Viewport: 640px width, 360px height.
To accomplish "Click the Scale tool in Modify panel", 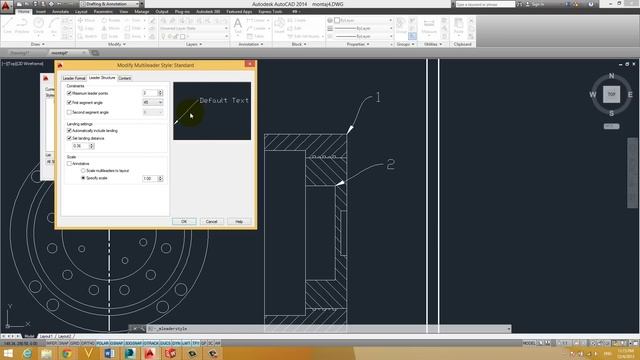I will pyautogui.click(x=111, y=36).
